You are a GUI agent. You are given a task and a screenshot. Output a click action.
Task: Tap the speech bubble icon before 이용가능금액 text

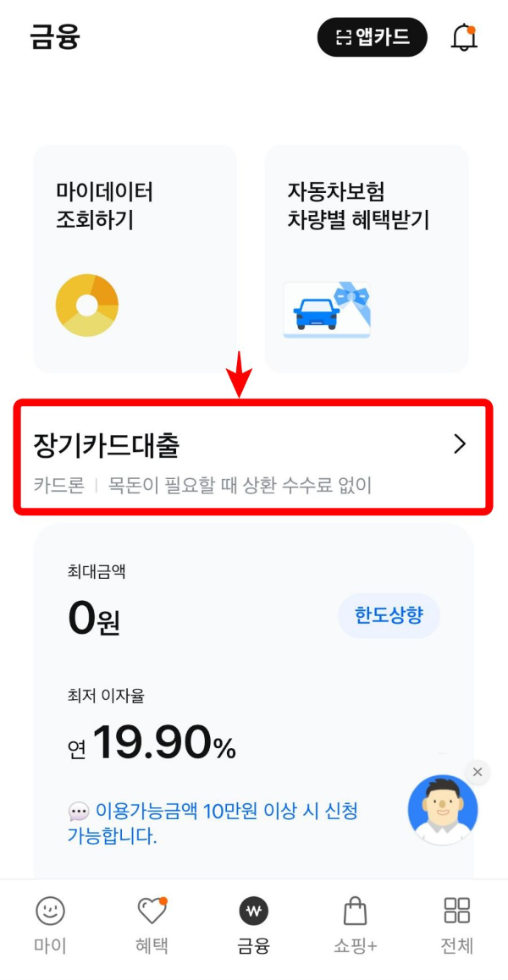79,812
